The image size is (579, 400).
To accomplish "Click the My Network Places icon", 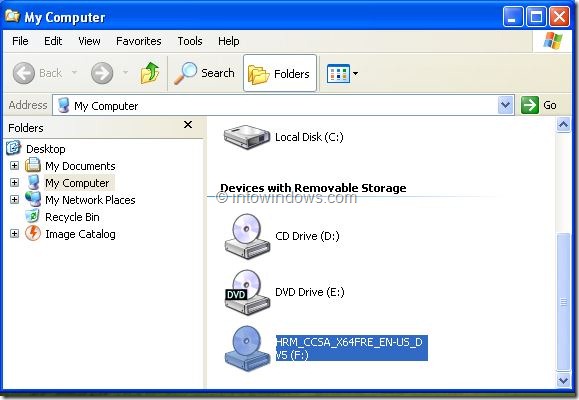I will tap(33, 199).
